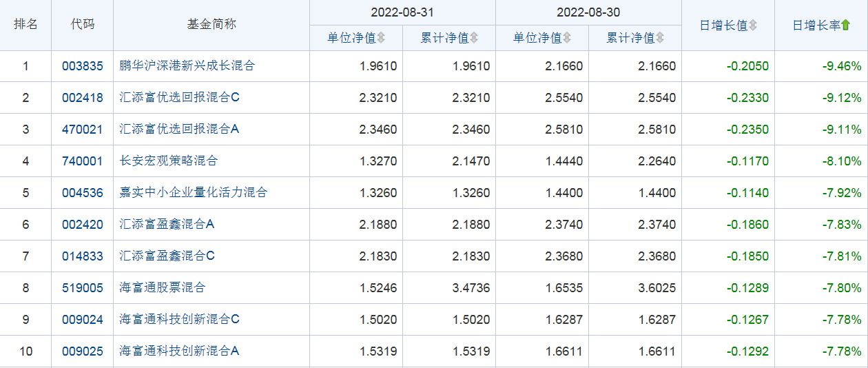
Task: Open fund code 009024
Action: 83,320
